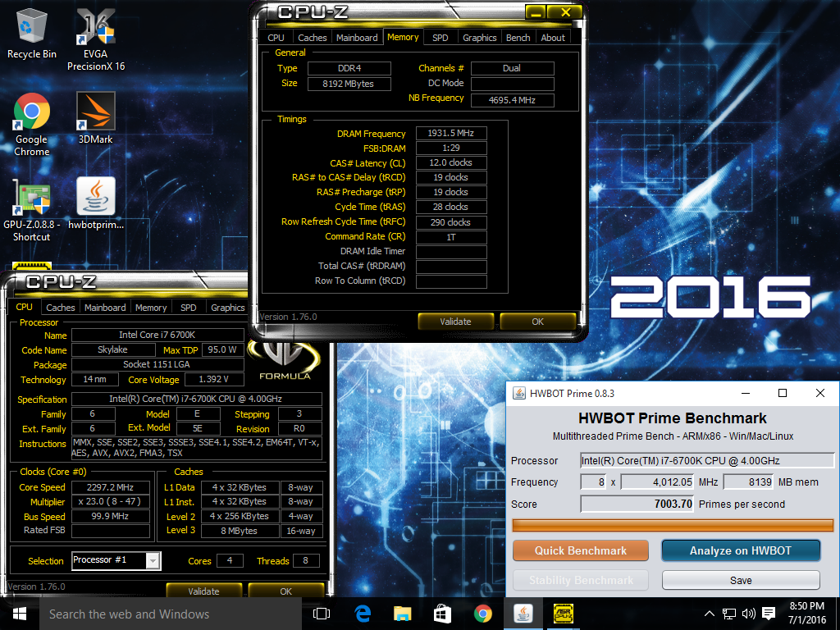Open network status tray icon

(x=728, y=614)
